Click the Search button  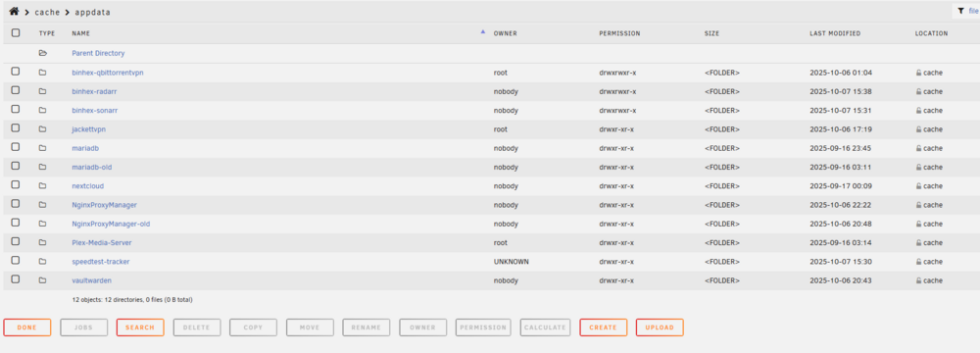[x=140, y=328]
